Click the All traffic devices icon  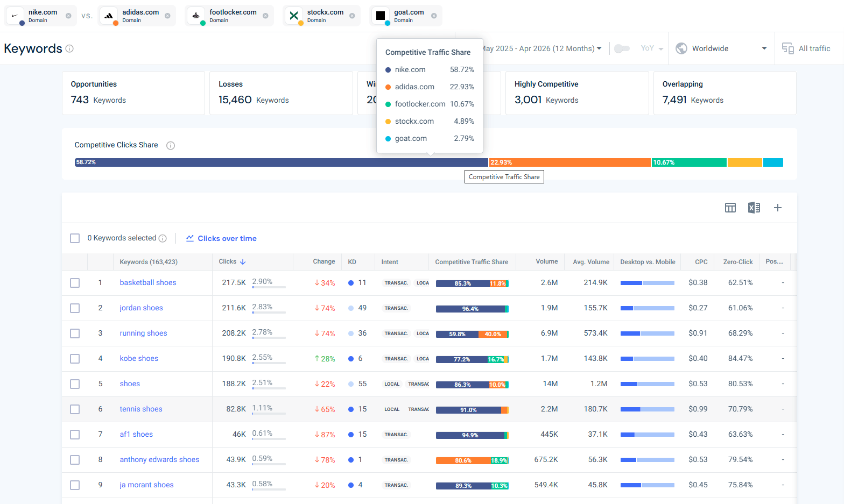pos(788,48)
